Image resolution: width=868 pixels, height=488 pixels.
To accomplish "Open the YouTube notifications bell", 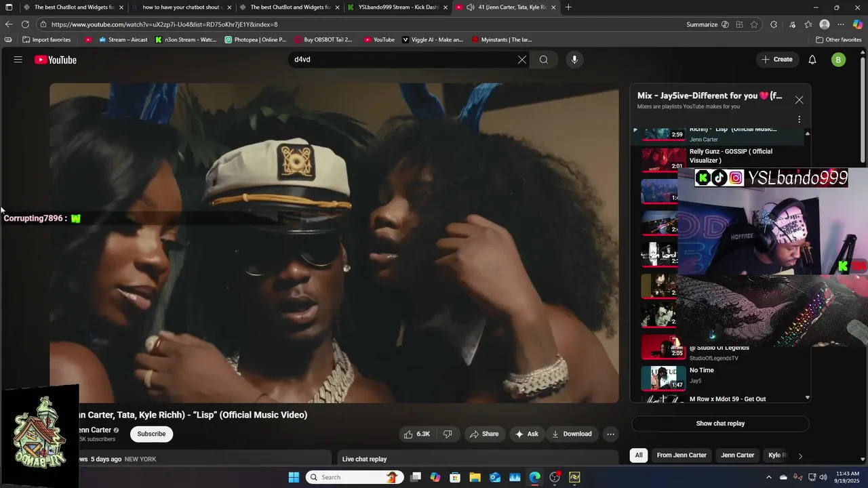I will pyautogui.click(x=812, y=60).
